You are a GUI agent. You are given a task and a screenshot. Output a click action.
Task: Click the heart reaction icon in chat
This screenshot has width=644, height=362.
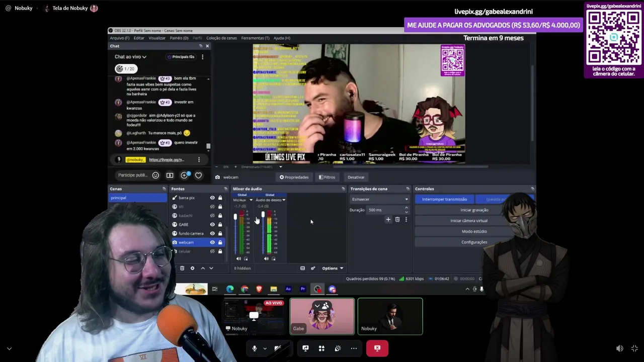tap(198, 175)
